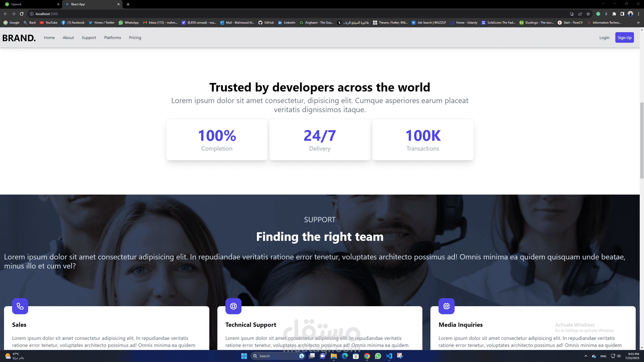Click the Login link
This screenshot has height=362, width=644.
(604, 37)
